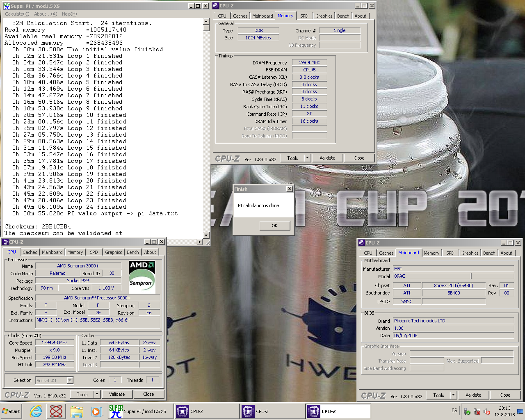Open the Selection Socket #1 combo box

click(55, 381)
